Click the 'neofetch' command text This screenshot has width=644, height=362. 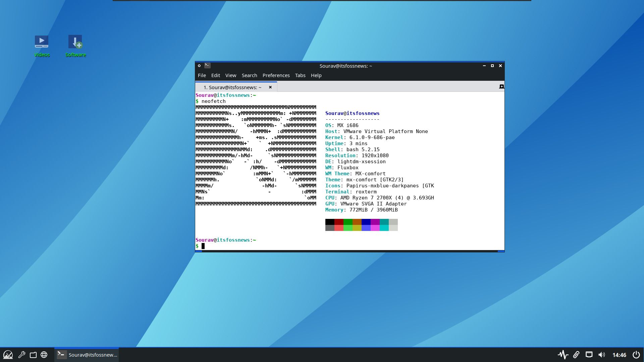(x=214, y=101)
